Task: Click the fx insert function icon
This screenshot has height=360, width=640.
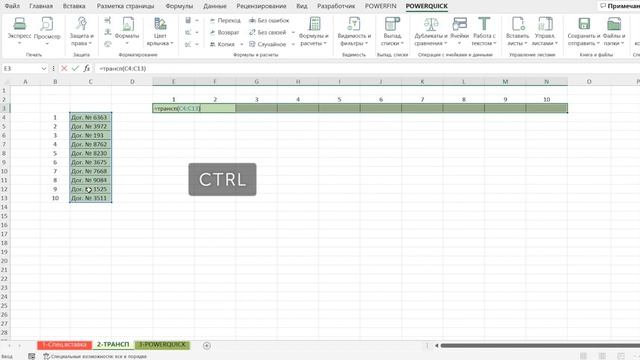Action: pyautogui.click(x=87, y=69)
